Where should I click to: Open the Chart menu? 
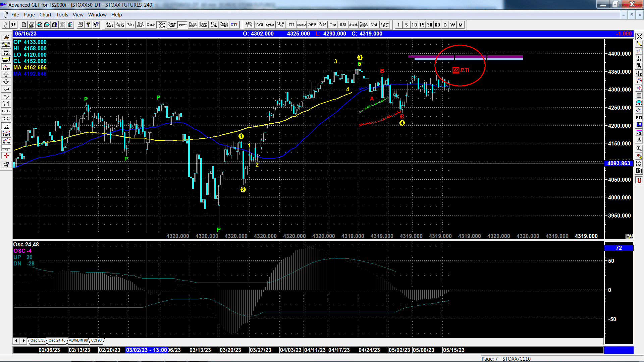tap(45, 15)
